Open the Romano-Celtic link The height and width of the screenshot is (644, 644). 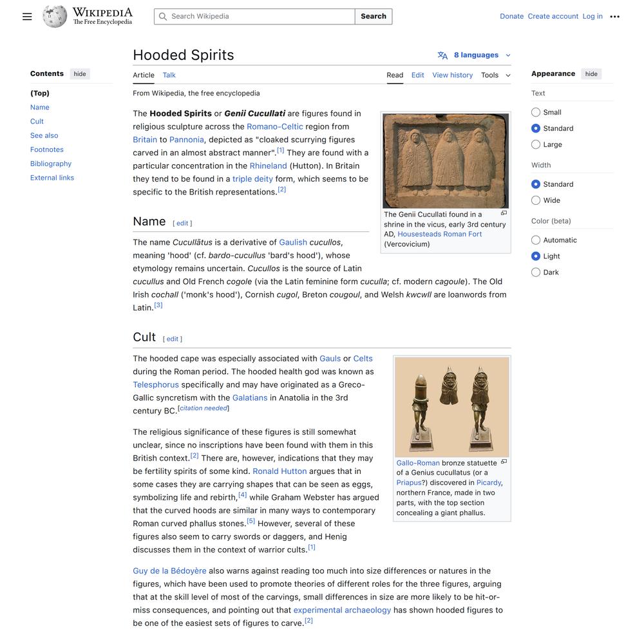tap(275, 126)
